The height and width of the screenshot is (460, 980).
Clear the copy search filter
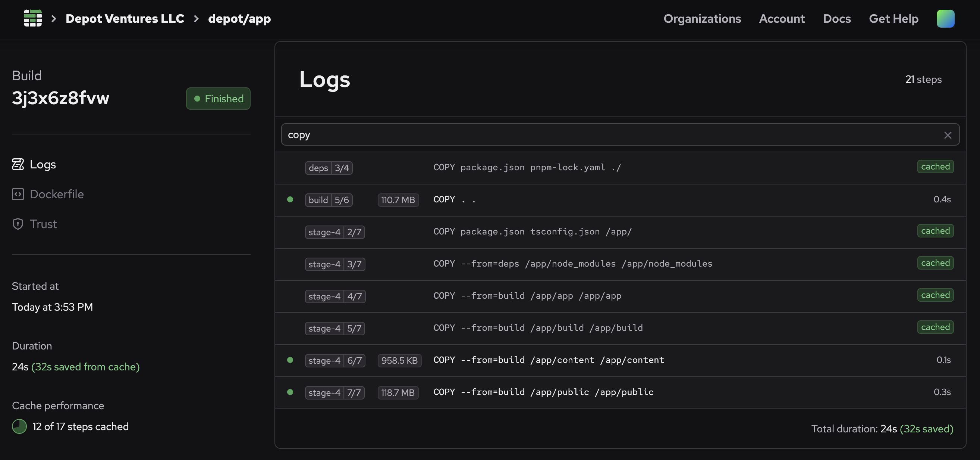pyautogui.click(x=947, y=135)
